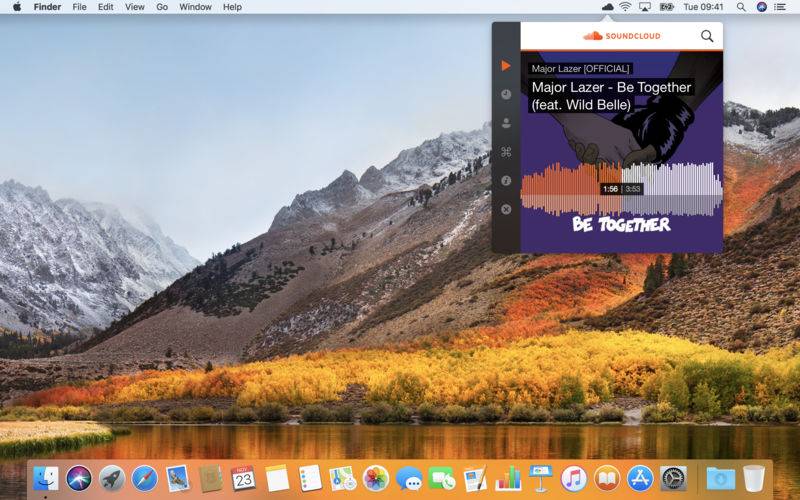Open Spotlight search in the menu bar
This screenshot has width=800, height=500.
[x=741, y=7]
